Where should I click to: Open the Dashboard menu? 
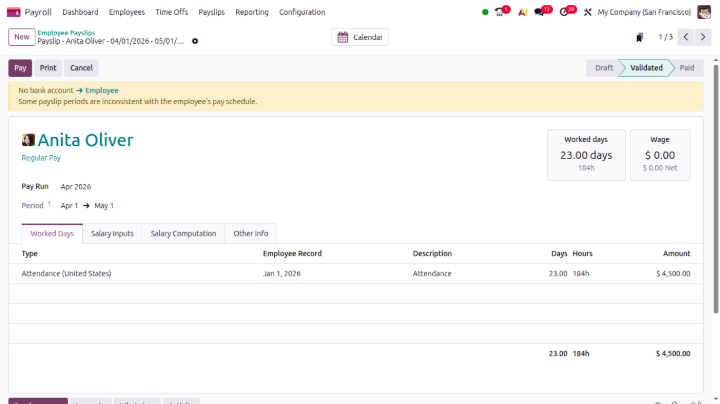point(80,12)
